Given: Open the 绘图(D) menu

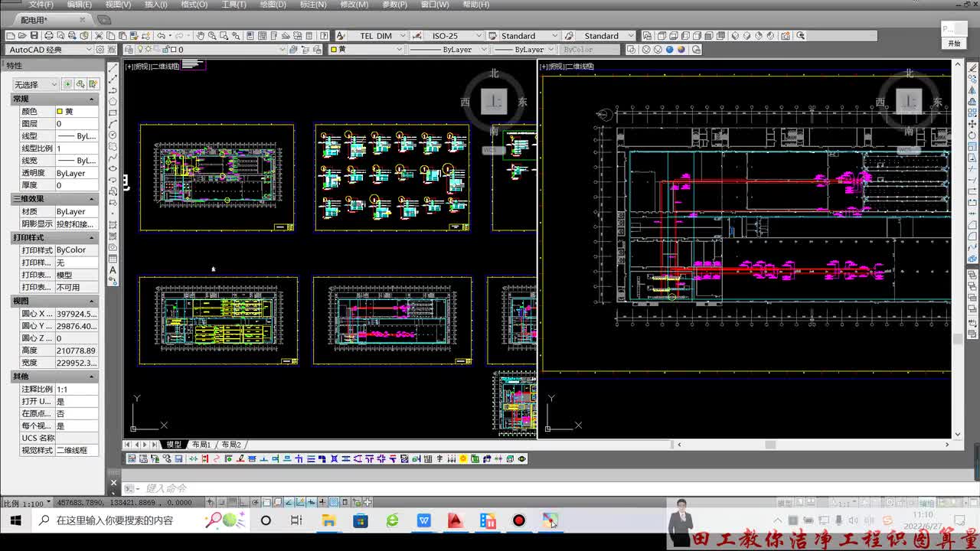Looking at the screenshot, I should 273,5.
